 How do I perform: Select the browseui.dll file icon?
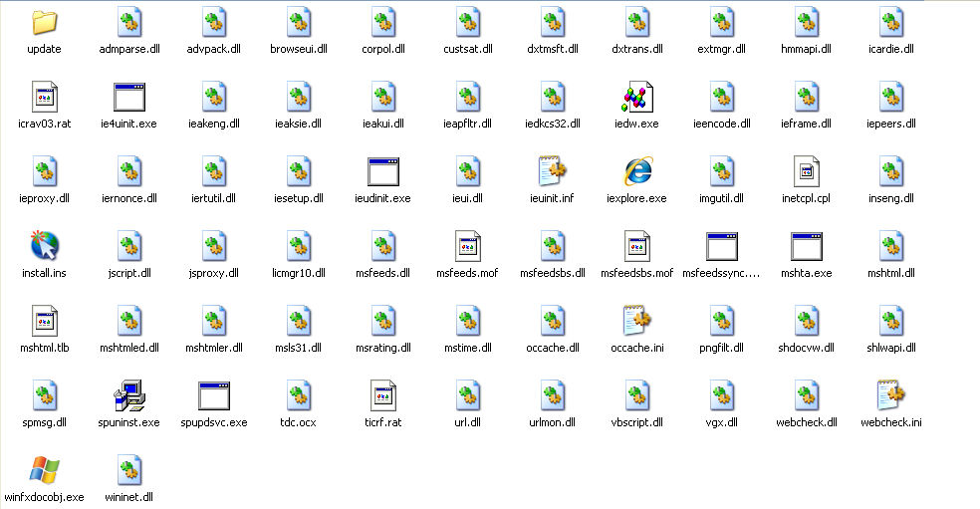tap(299, 23)
